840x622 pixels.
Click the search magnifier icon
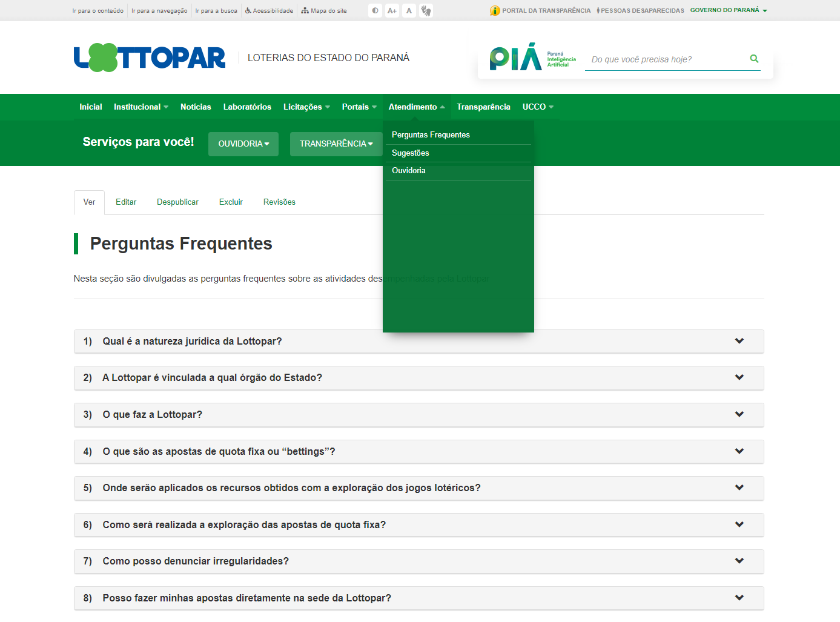754,59
